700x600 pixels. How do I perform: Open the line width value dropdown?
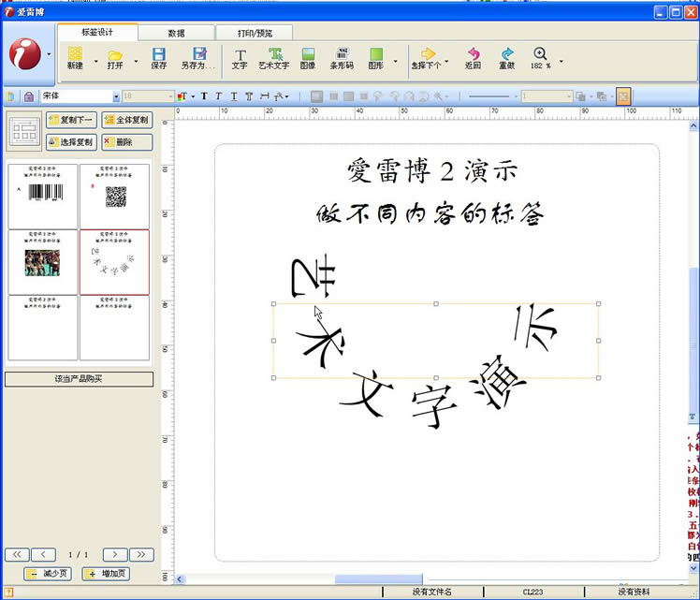[x=569, y=96]
